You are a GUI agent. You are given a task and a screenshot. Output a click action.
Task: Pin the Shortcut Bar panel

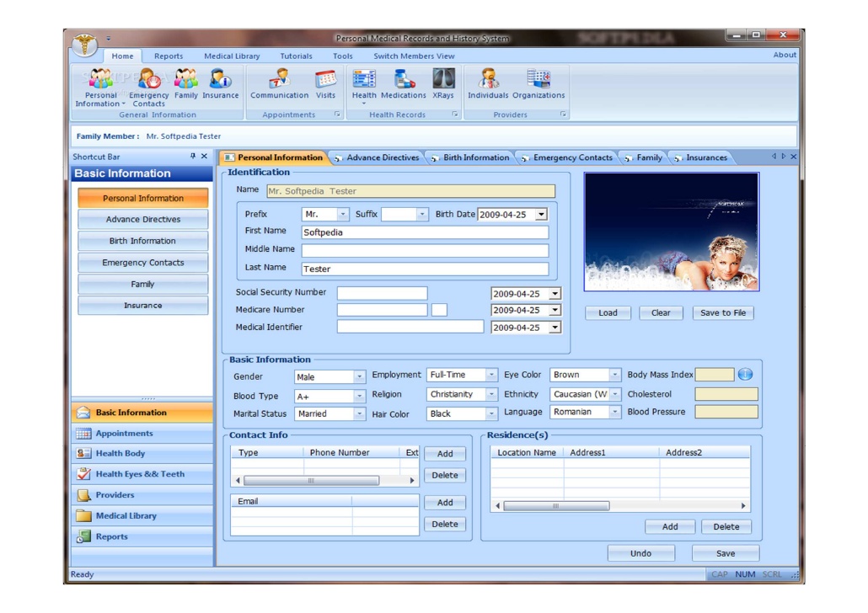coord(192,157)
